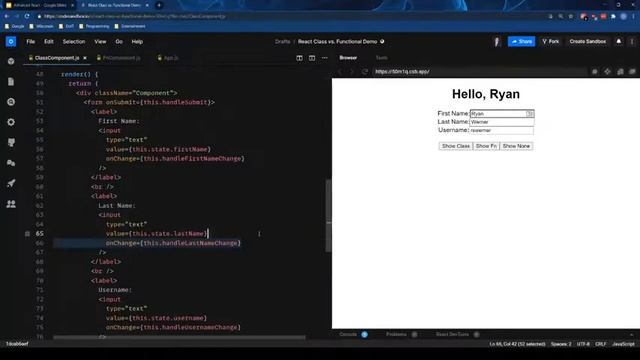The image size is (640, 360).
Task: Click the editor horizontal scrollbar
Action: coord(179,338)
